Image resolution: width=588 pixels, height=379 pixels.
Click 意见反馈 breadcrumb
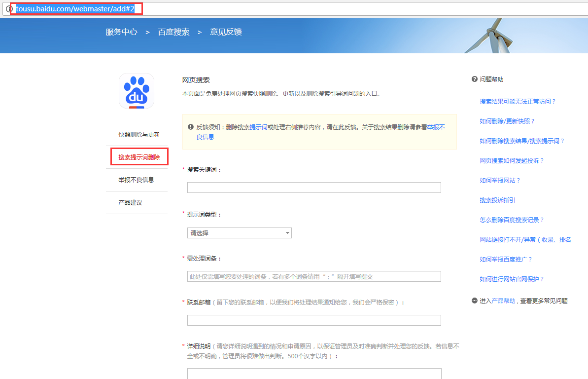point(226,32)
